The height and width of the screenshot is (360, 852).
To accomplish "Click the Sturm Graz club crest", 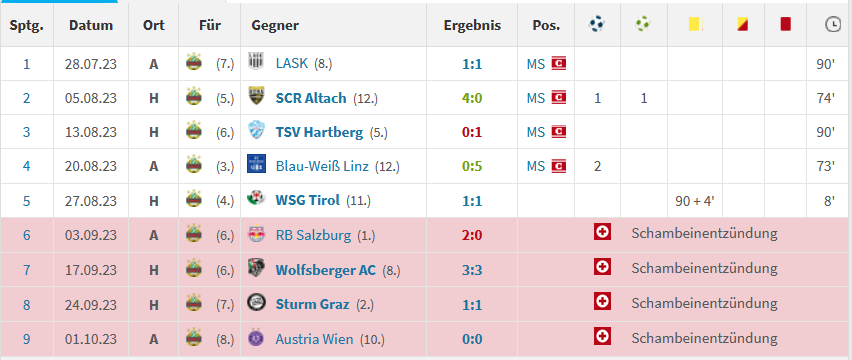I will (256, 304).
